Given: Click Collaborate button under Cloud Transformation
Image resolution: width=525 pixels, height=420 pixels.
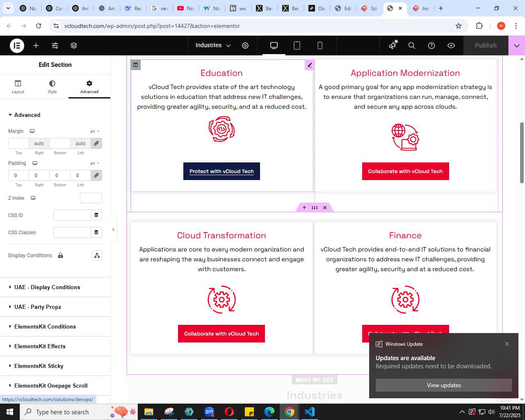Looking at the screenshot, I should tap(221, 333).
